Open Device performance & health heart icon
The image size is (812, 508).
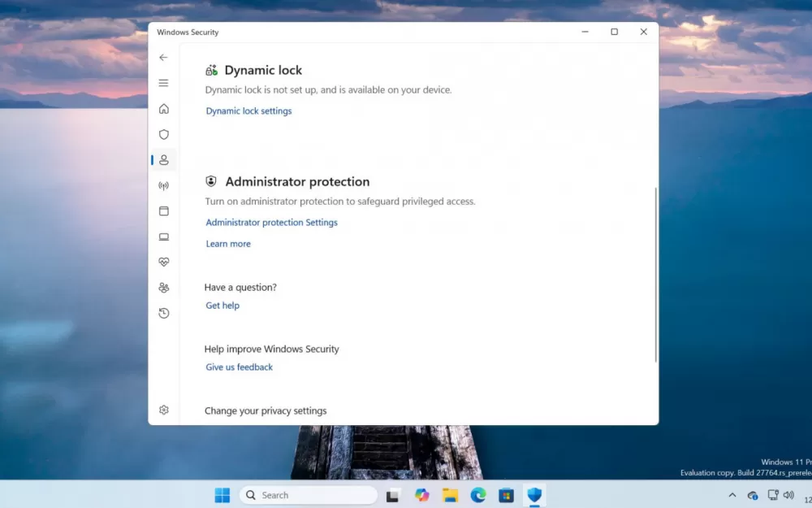(x=164, y=262)
